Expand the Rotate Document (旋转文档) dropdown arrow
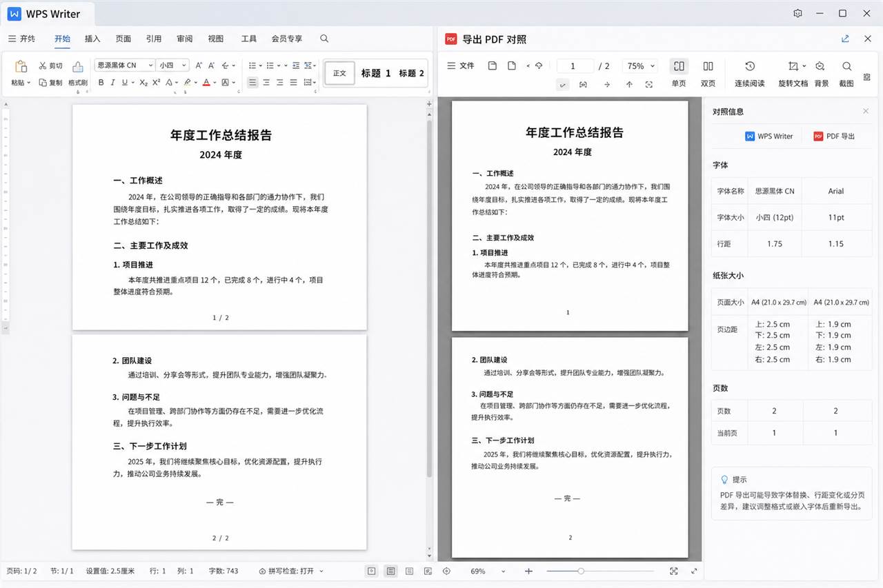The image size is (883, 588). coord(804,66)
